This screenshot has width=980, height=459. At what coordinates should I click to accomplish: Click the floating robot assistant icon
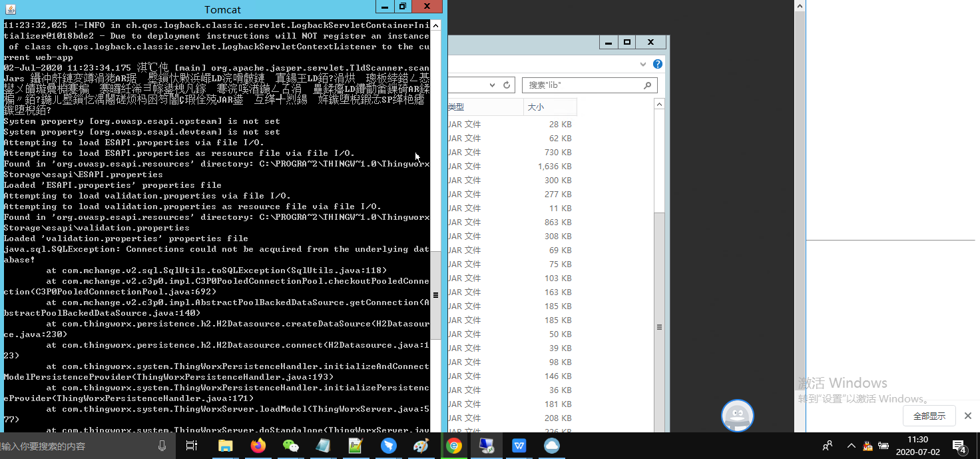point(738,416)
